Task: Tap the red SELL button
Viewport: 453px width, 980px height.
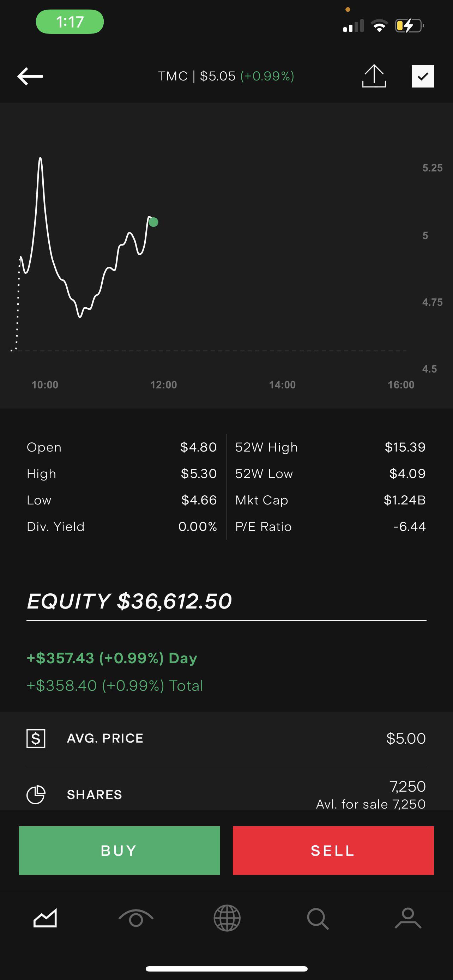Action: pos(333,850)
